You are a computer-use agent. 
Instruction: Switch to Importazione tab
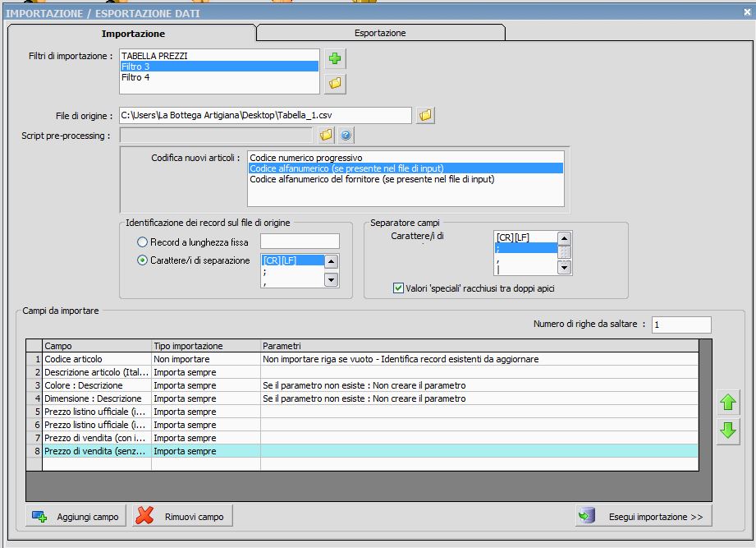(133, 34)
